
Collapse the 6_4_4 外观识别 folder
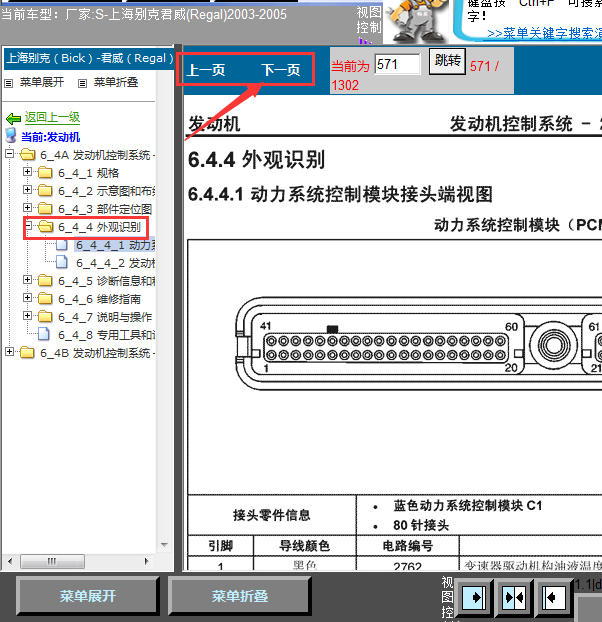[x=27, y=226]
